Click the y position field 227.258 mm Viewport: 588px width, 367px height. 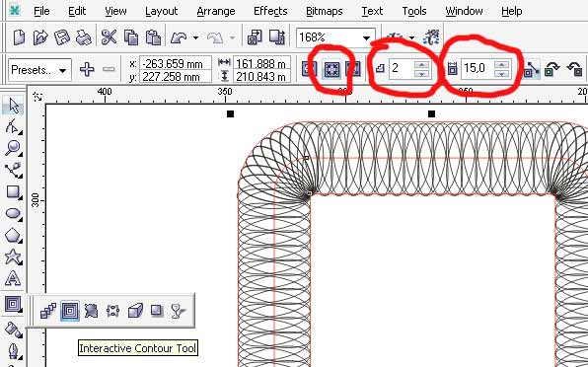click(x=176, y=77)
